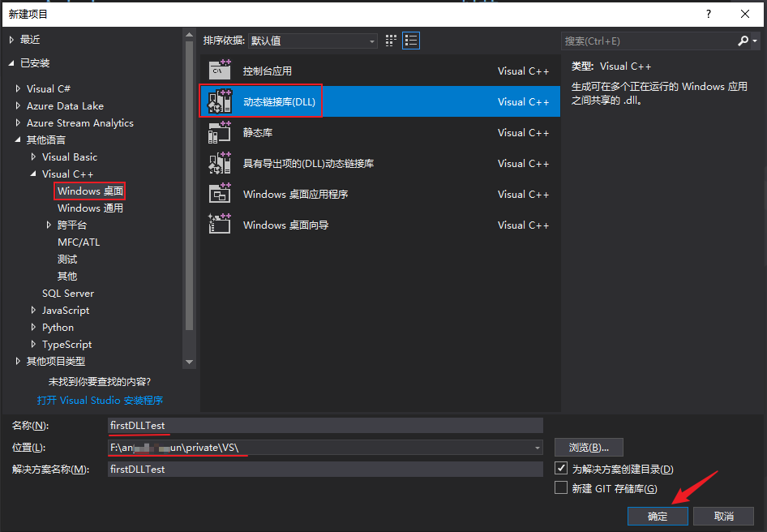The image size is (767, 532).
Task: Select the Python node in sidebar
Action: pyautogui.click(x=58, y=327)
